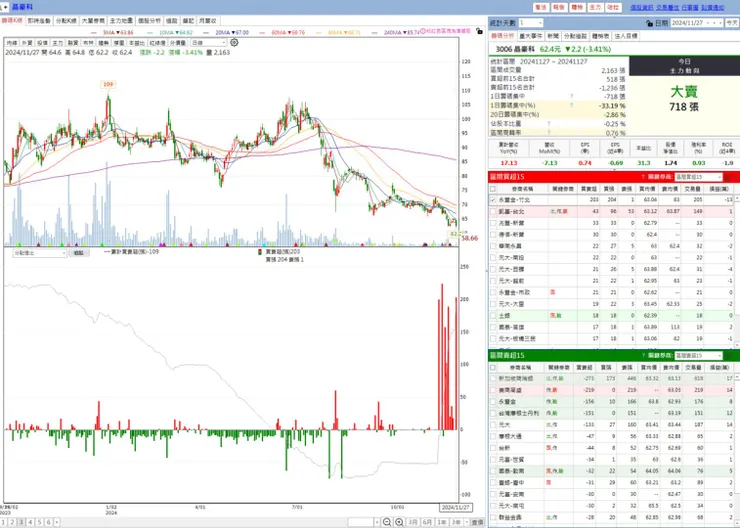Go to page 2 at bottom left

point(12,522)
